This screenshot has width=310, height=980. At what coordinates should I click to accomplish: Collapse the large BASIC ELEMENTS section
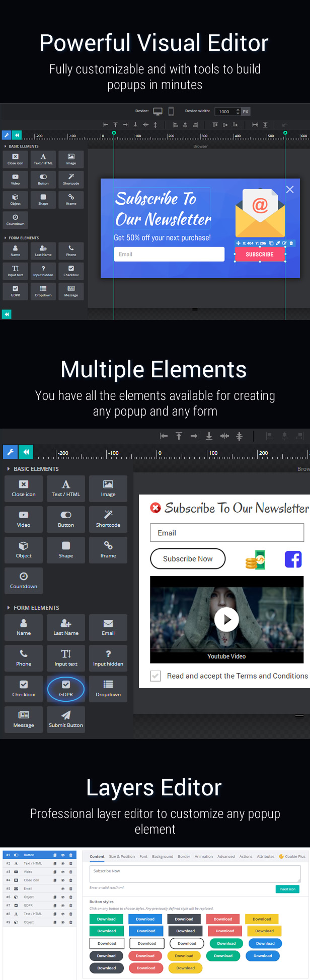point(33,469)
